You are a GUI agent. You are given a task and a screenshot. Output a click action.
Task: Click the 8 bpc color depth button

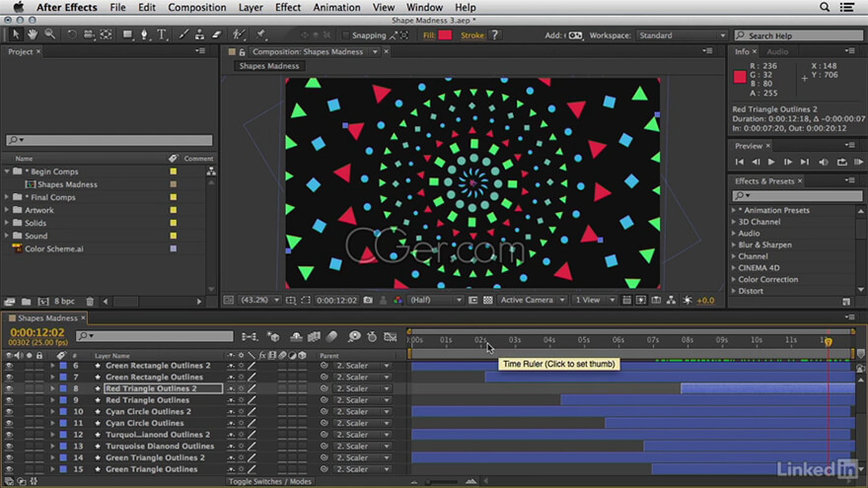point(64,302)
